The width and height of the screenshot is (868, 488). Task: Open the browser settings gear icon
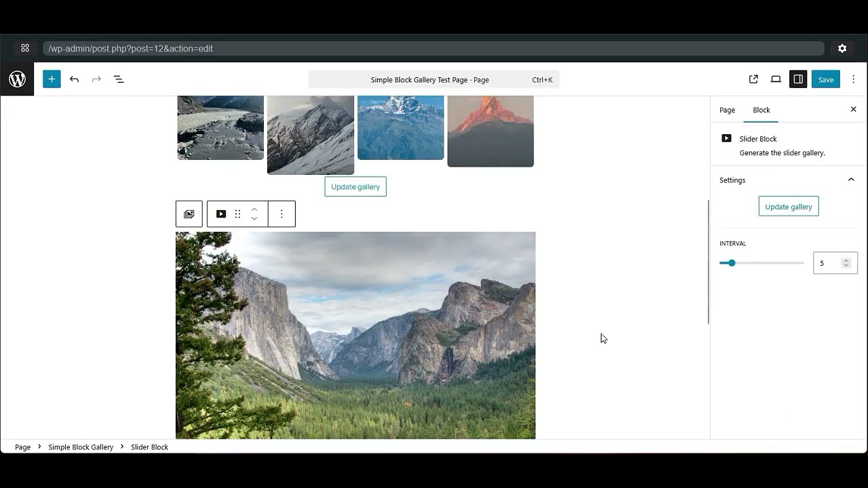[x=842, y=49]
